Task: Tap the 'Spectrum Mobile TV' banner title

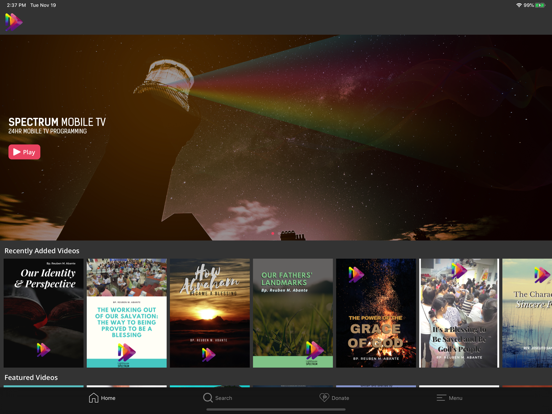Action: coord(57,122)
